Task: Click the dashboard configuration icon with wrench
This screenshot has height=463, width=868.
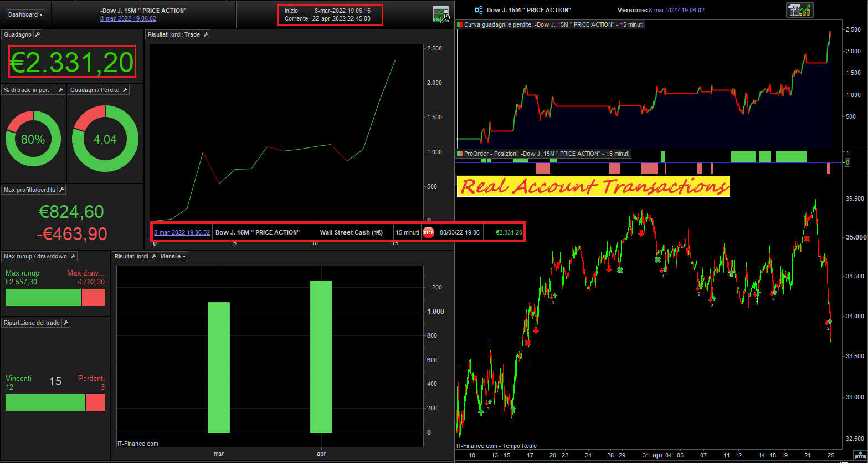Action: click(x=441, y=14)
